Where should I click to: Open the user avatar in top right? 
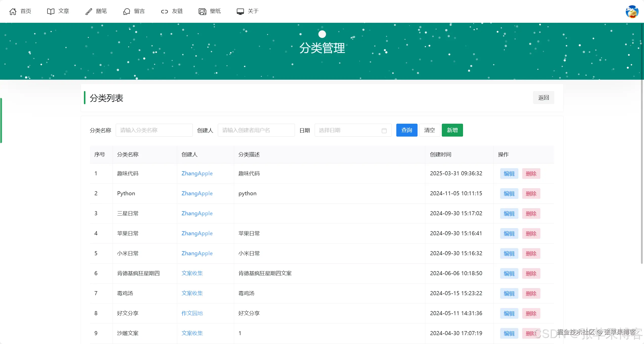coord(632,12)
